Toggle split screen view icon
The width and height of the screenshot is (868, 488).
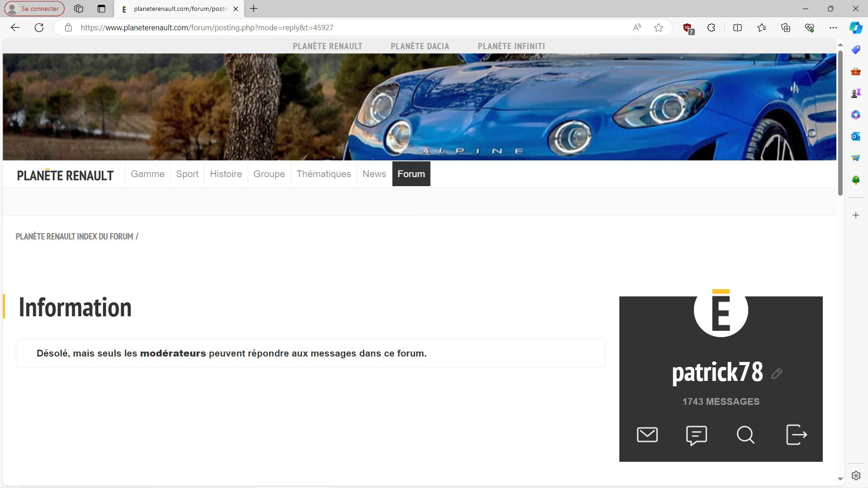pos(737,28)
